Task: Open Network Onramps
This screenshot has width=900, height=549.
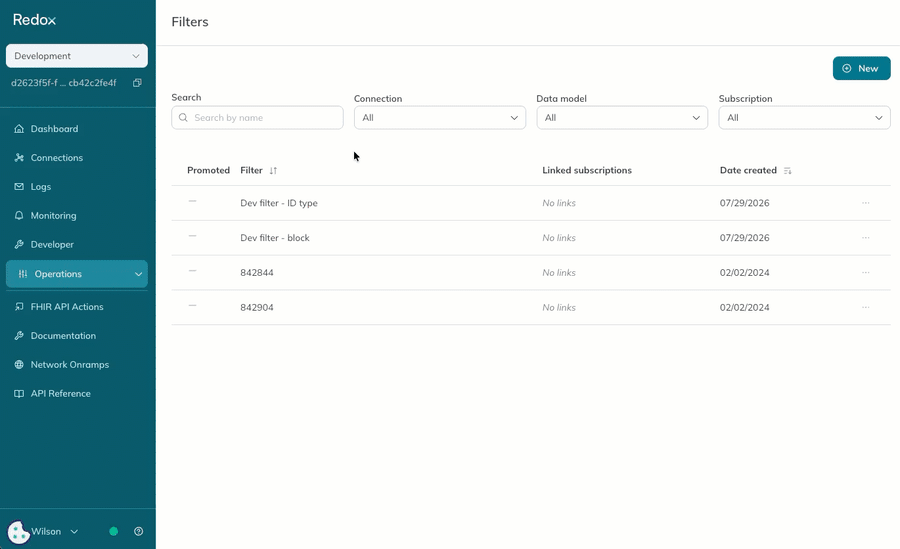Action: click(x=70, y=365)
